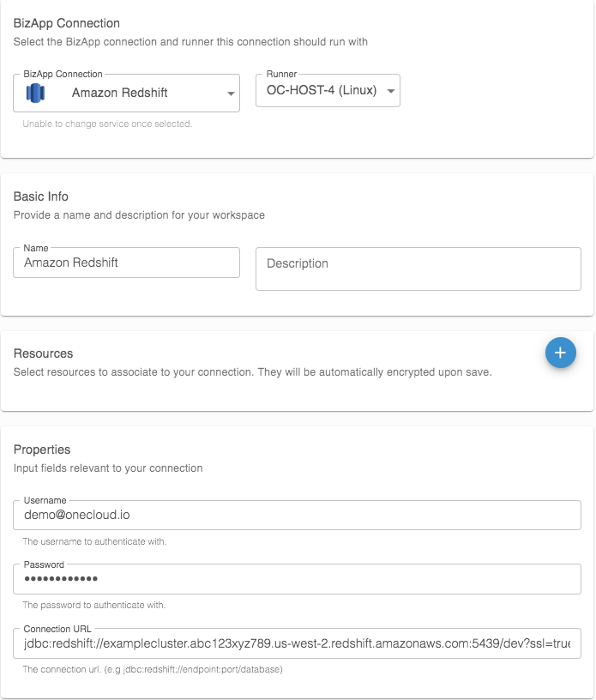
Task: Click the Properties section heading
Action: tap(42, 450)
